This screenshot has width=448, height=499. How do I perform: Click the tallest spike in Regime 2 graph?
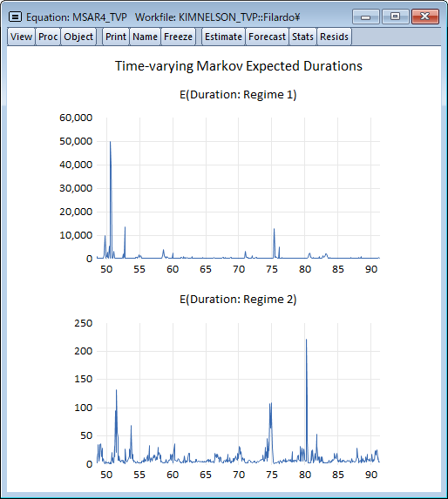(x=306, y=340)
